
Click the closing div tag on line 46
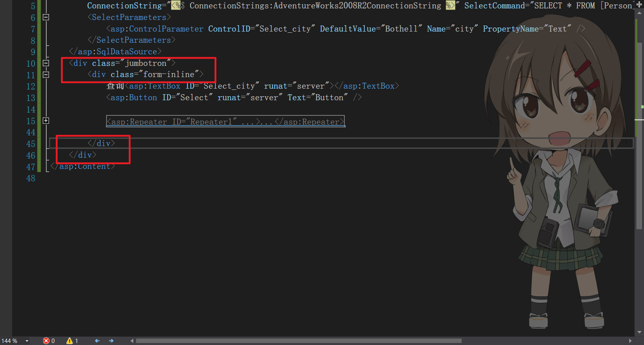83,155
